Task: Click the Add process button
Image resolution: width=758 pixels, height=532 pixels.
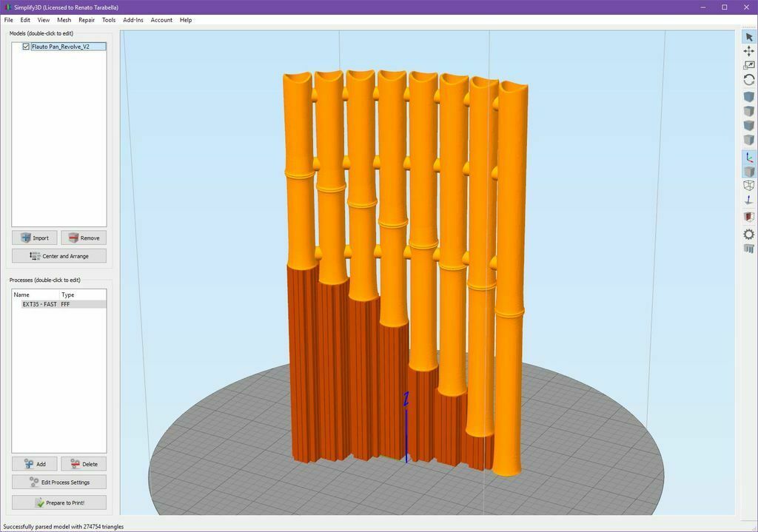Action: click(34, 464)
